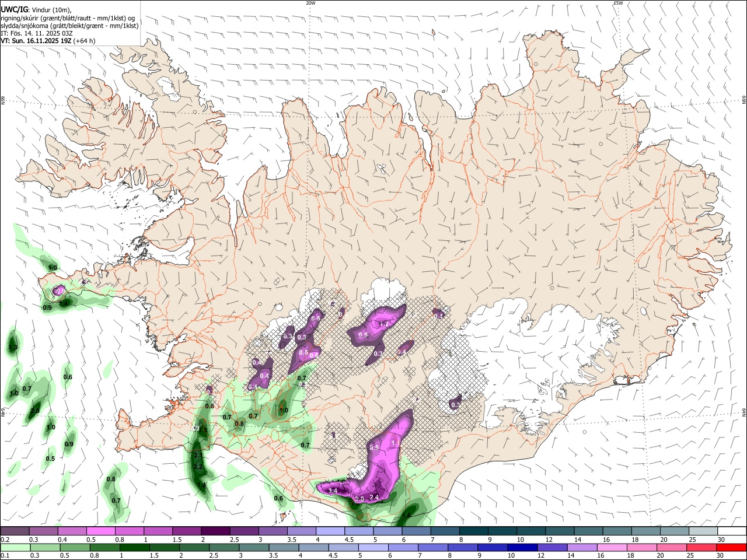
Task: Click the 'IT: Fös. 14. 11. 2025 03Z' line
Action: pos(37,33)
